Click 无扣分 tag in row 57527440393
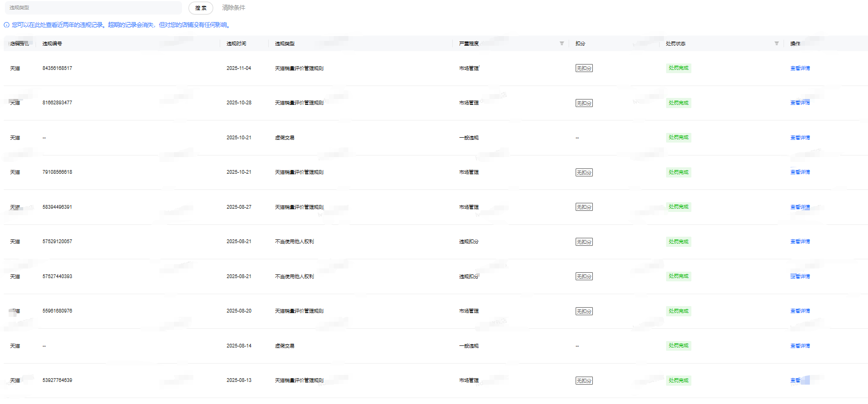Viewport: 868px width, 404px height. [x=584, y=277]
